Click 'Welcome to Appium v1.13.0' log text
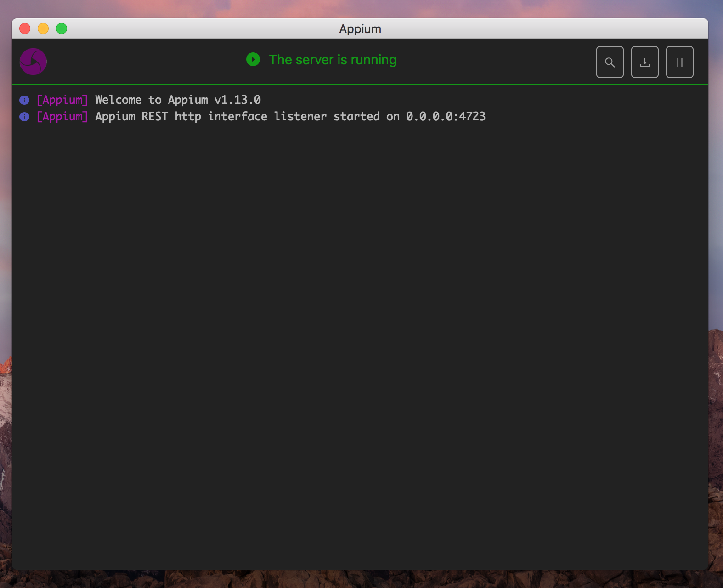 178,100
